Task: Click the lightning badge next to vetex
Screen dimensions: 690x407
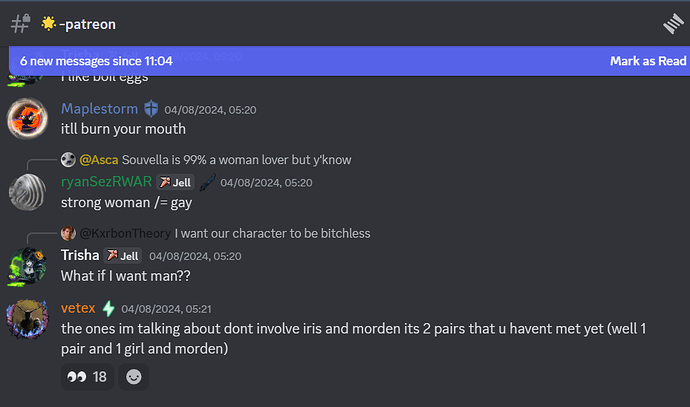Action: tap(108, 309)
